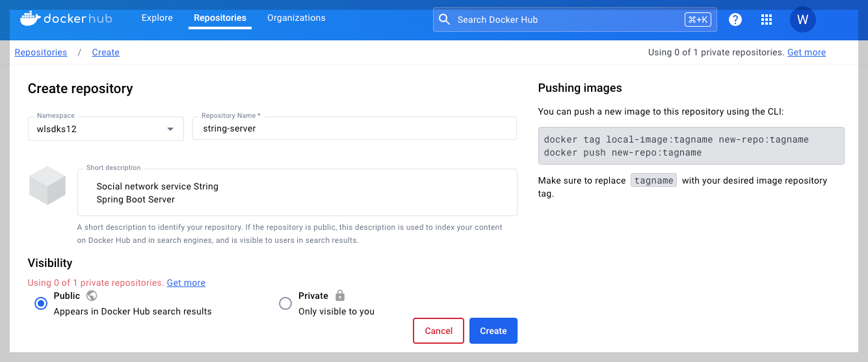Select the Private visibility radio button

pyautogui.click(x=285, y=303)
